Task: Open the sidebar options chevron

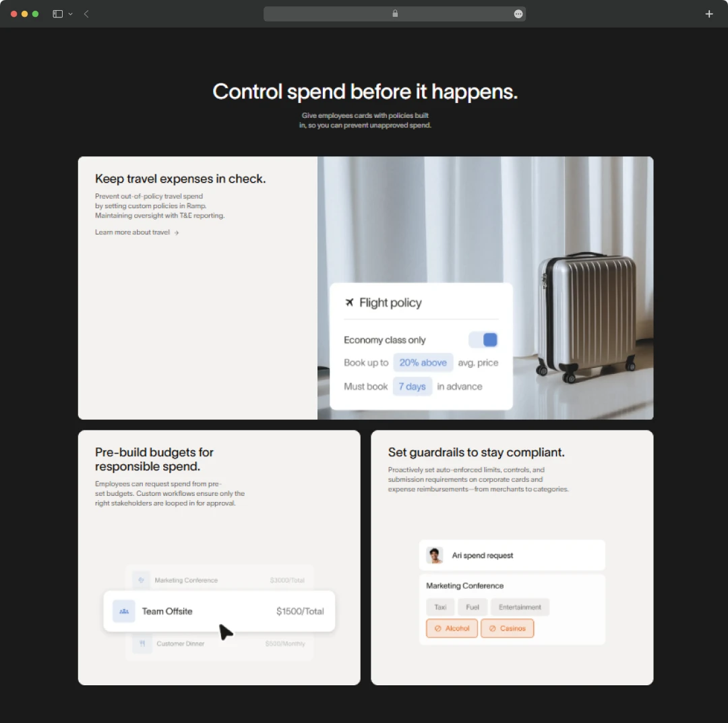Action: click(71, 14)
